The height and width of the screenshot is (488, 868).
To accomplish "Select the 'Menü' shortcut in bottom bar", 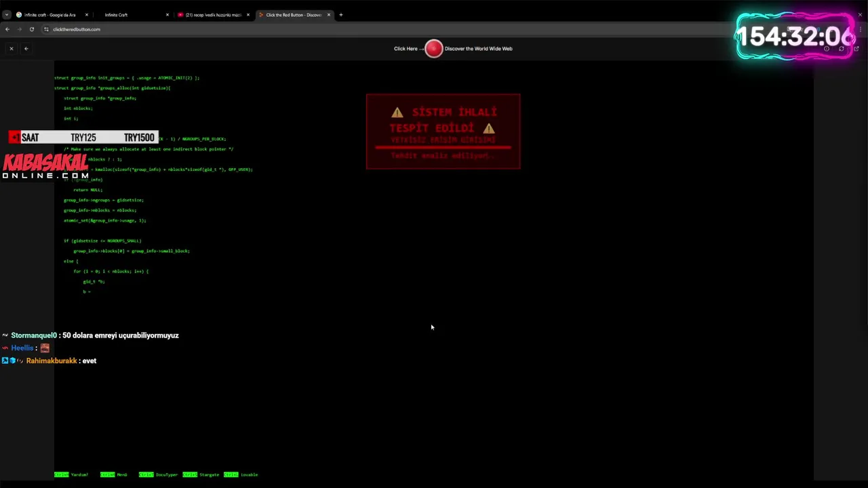I will pos(114,474).
